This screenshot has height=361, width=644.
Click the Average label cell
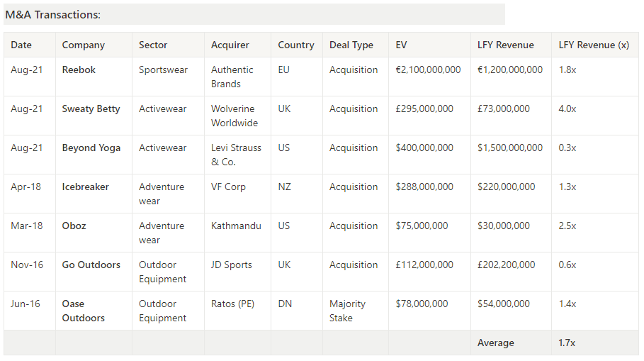[x=495, y=343]
